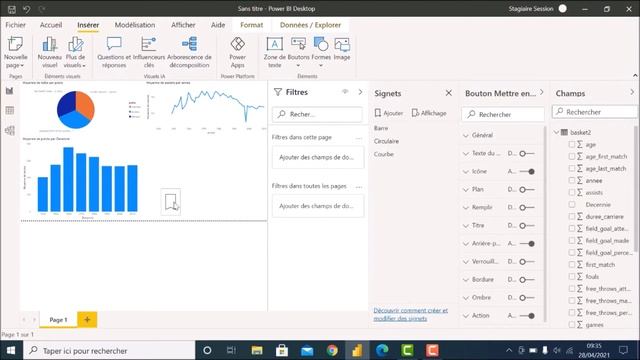Collapse the Bouton Mettre en forme pane
This screenshot has width=640, height=360.
[542, 92]
